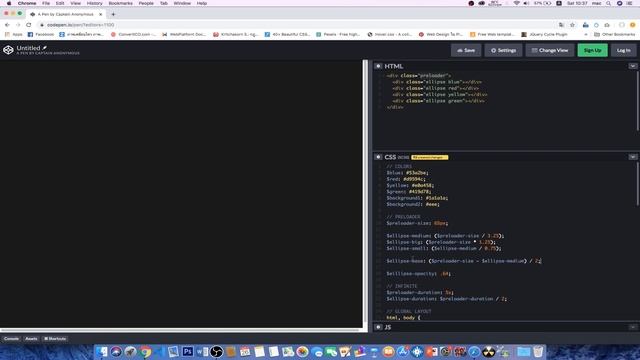The width and height of the screenshot is (640, 360).
Task: Open the Change View layout menu
Action: 550,50
